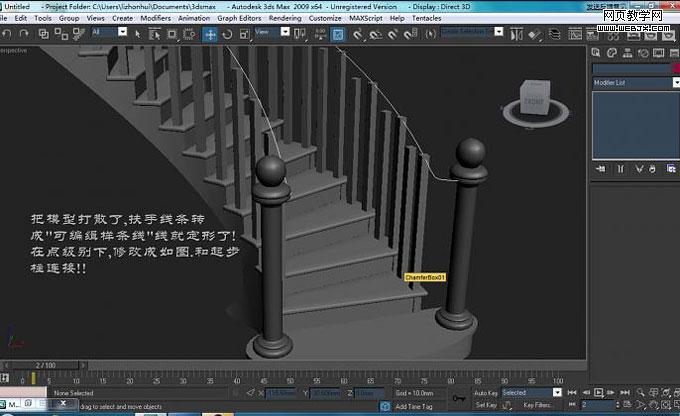
Task: Activate the Bind to Space Warp tool
Action: pyautogui.click(x=78, y=34)
